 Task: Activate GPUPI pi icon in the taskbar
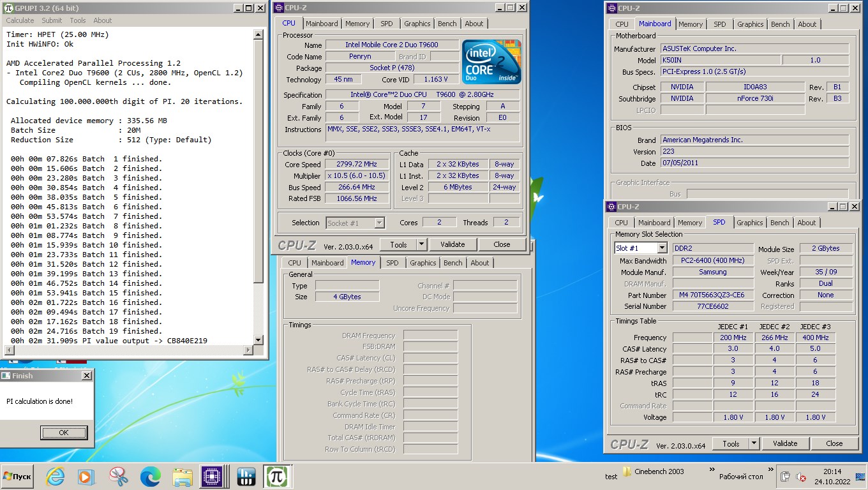pos(277,476)
